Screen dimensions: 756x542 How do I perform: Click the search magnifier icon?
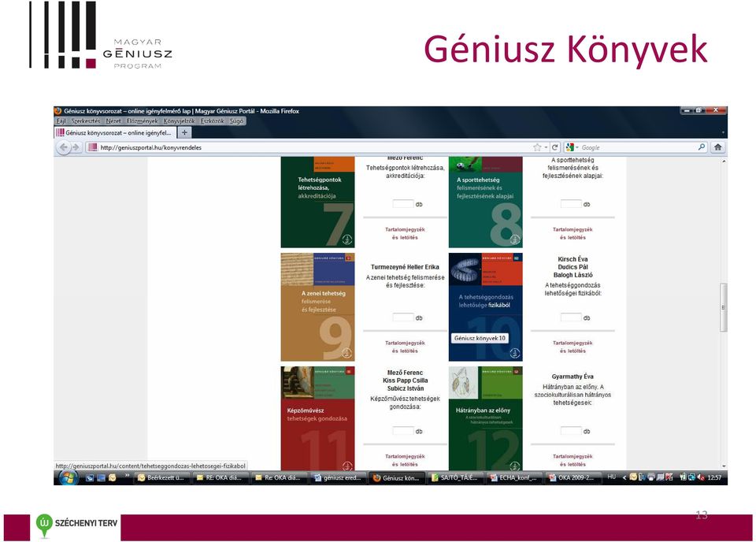click(x=702, y=147)
